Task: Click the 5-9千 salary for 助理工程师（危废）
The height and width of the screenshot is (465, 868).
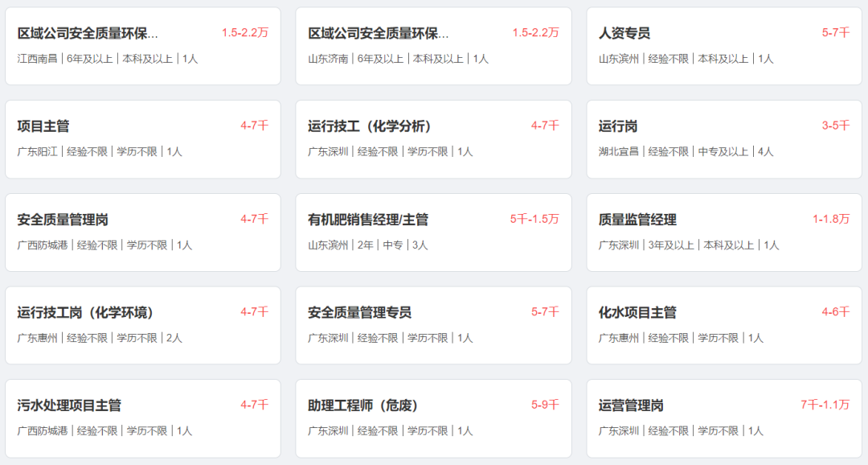Action: 545,405
